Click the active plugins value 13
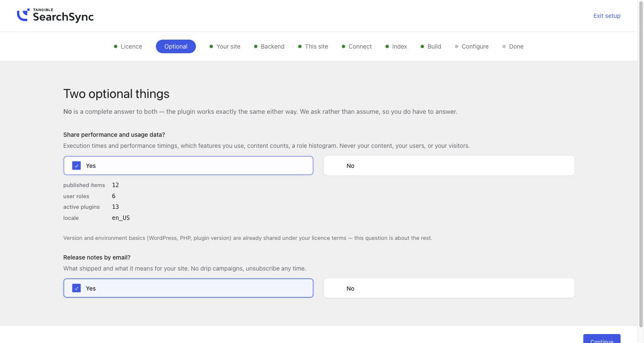 [115, 207]
